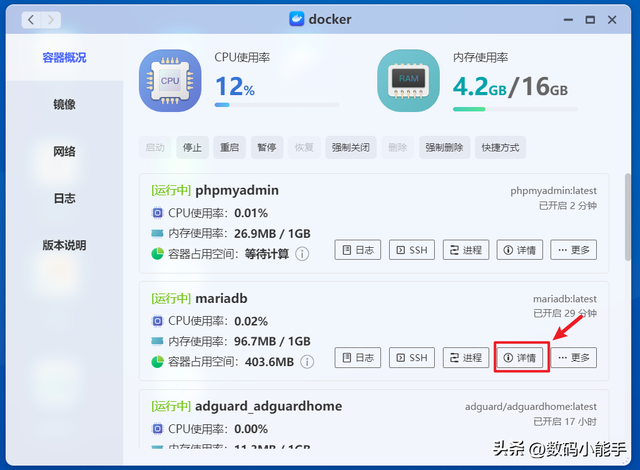Click mariadb container space pie icon
This screenshot has width=640, height=470.
pyautogui.click(x=157, y=361)
